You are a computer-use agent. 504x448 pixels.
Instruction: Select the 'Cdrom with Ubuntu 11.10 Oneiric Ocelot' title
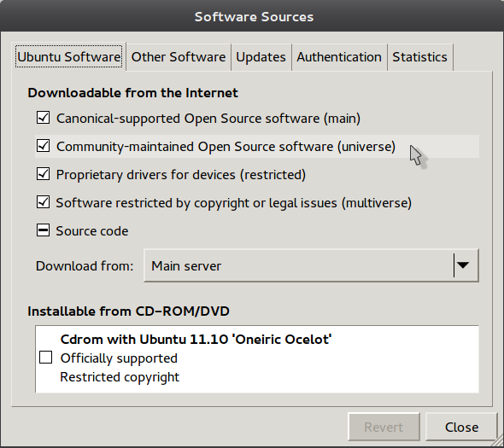pyautogui.click(x=196, y=340)
